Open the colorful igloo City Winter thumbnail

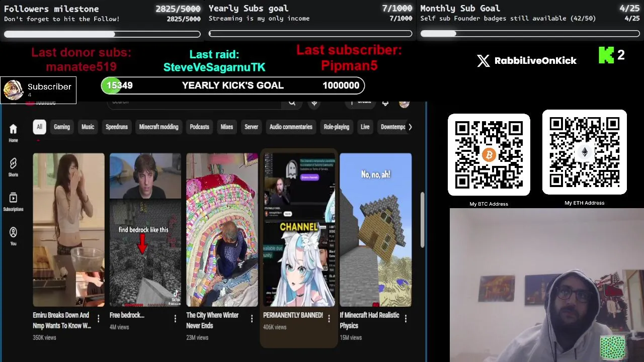tap(222, 230)
